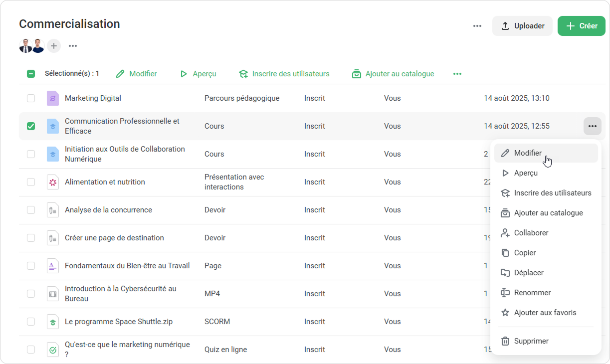Click the Alimentation et nutrition presentation icon
This screenshot has height=364, width=610.
point(53,182)
